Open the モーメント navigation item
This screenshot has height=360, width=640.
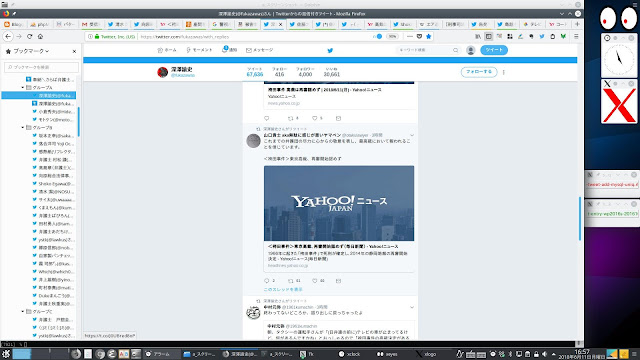[199, 50]
